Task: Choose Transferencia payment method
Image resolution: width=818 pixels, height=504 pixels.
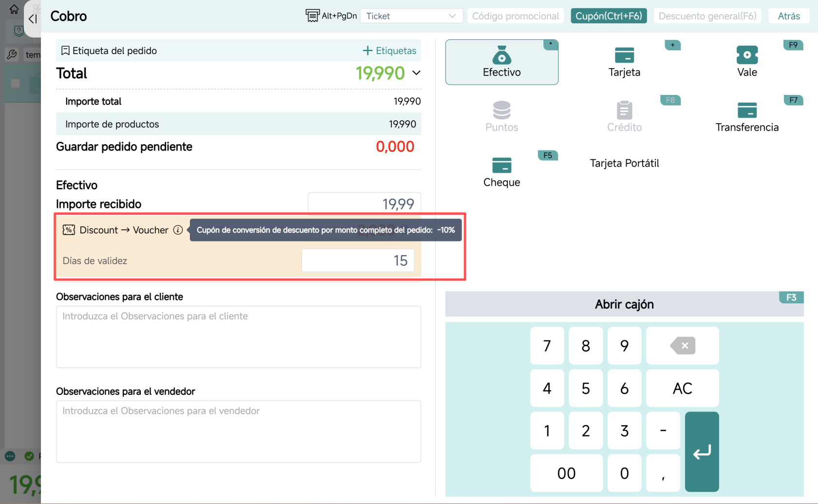Action: click(747, 117)
